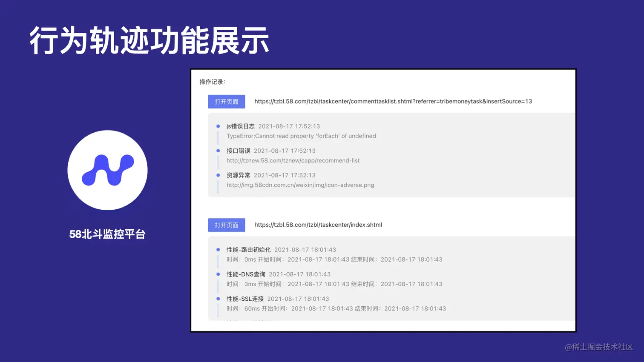
Task: Click the white circular platform emblem
Action: click(x=107, y=170)
